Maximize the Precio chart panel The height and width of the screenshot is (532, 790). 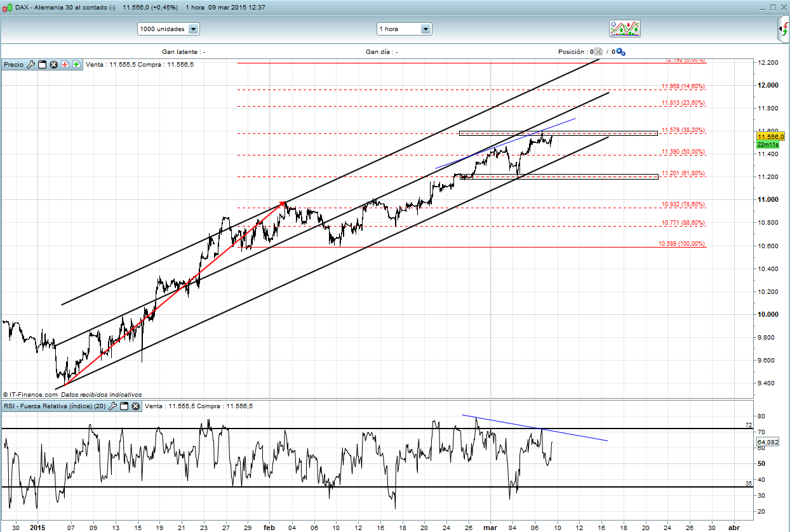[x=42, y=64]
